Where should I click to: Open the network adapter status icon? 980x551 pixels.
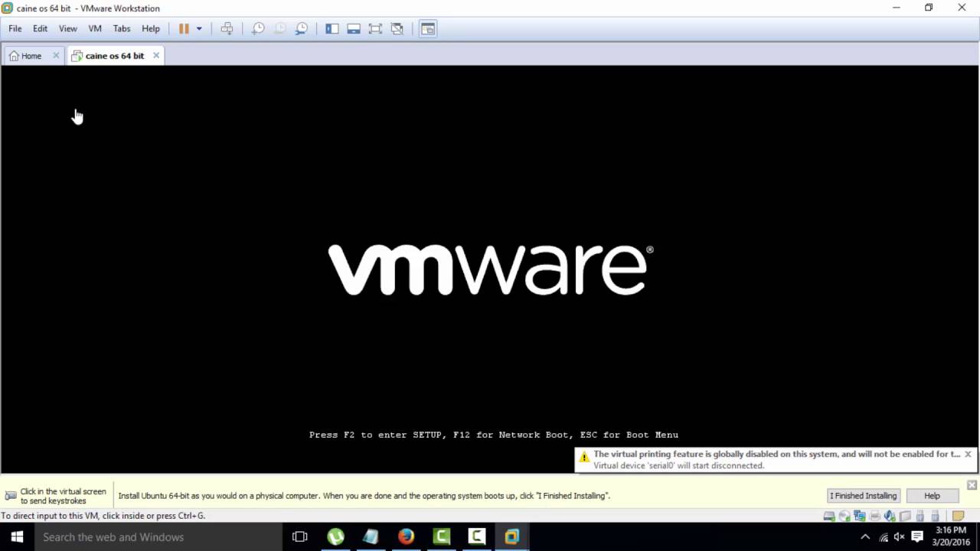point(860,517)
